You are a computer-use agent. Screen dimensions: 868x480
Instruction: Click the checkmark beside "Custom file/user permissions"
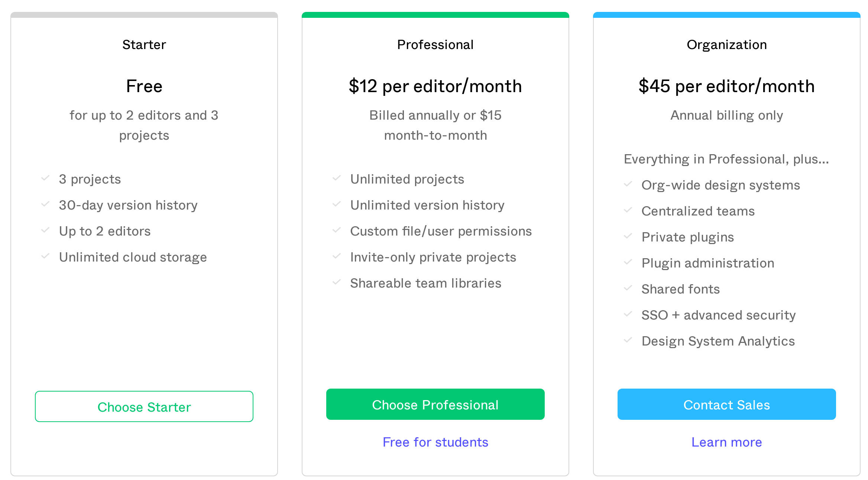coord(337,230)
